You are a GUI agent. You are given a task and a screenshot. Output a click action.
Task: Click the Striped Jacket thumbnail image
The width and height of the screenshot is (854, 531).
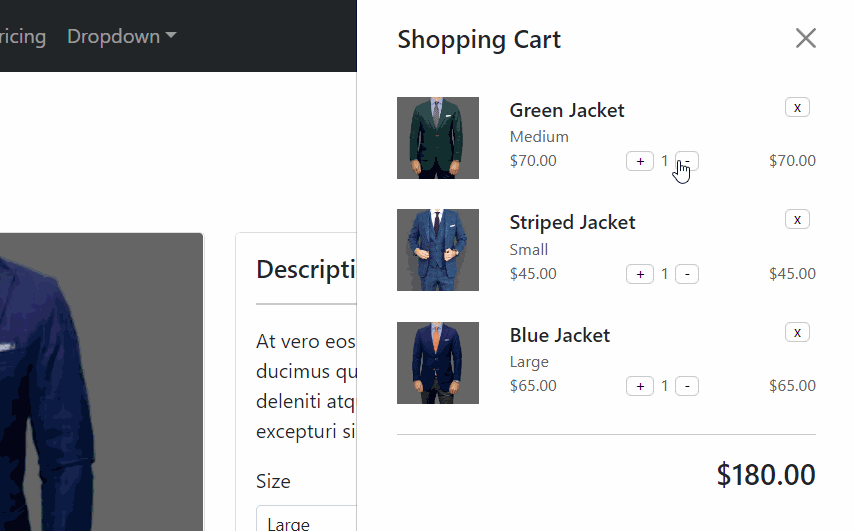pos(438,250)
